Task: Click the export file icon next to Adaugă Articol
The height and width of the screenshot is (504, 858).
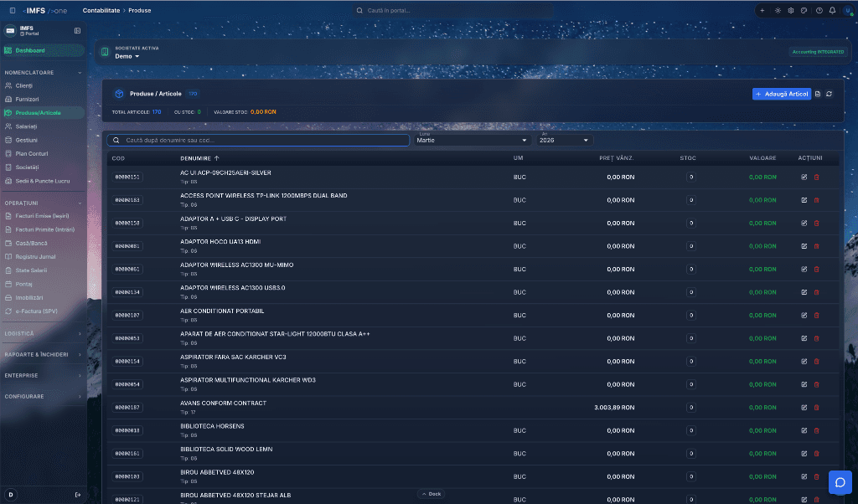Action: (818, 94)
